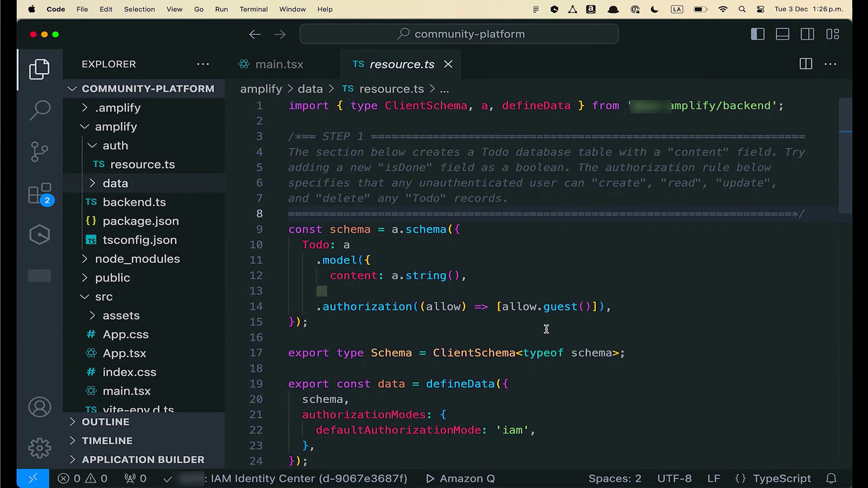Expand the assets folder

[x=144, y=315]
